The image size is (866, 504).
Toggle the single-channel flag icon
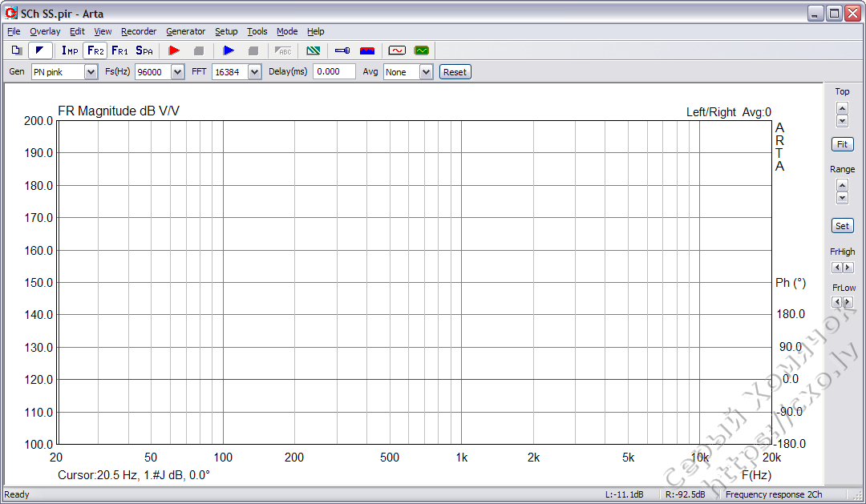(x=40, y=50)
